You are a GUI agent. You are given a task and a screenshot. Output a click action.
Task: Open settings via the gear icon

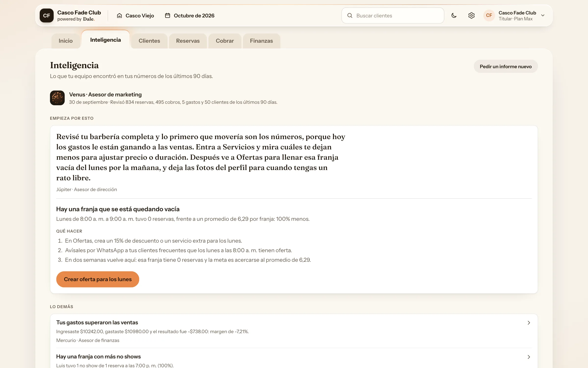[471, 15]
